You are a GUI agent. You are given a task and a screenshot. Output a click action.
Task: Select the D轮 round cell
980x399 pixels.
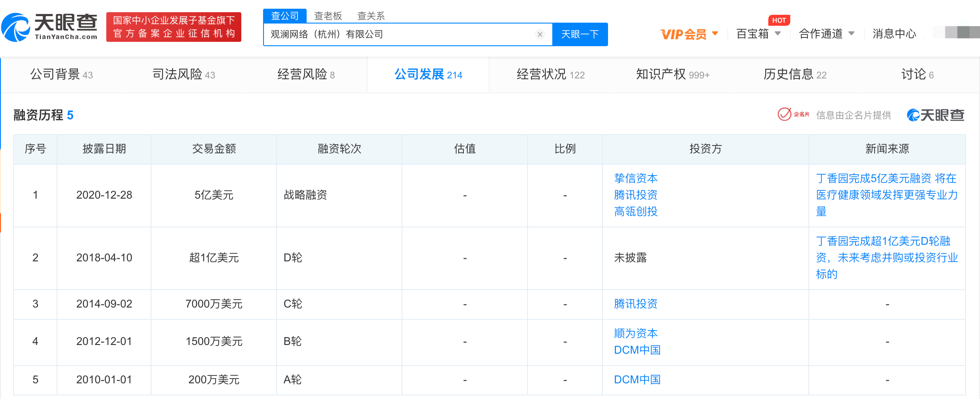coord(339,257)
